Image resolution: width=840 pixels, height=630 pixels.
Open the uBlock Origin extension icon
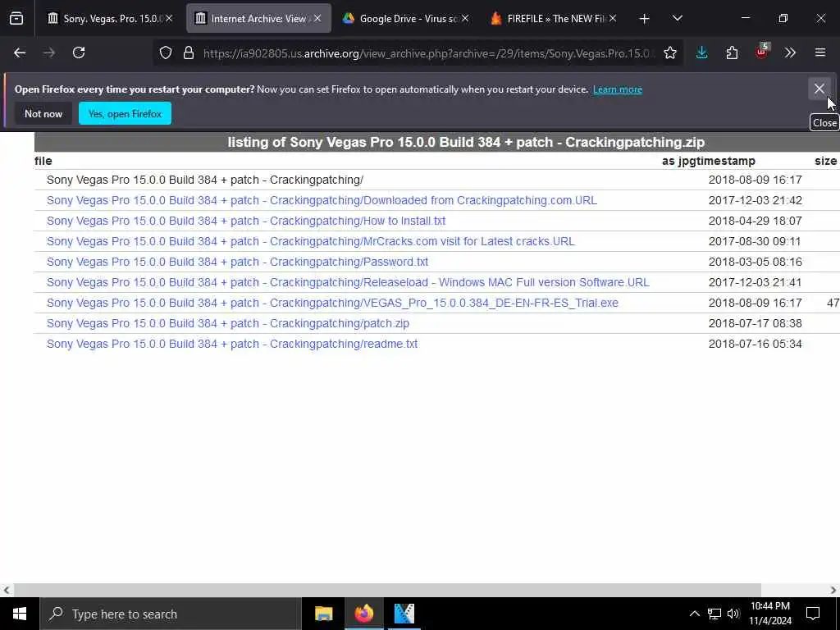[762, 52]
